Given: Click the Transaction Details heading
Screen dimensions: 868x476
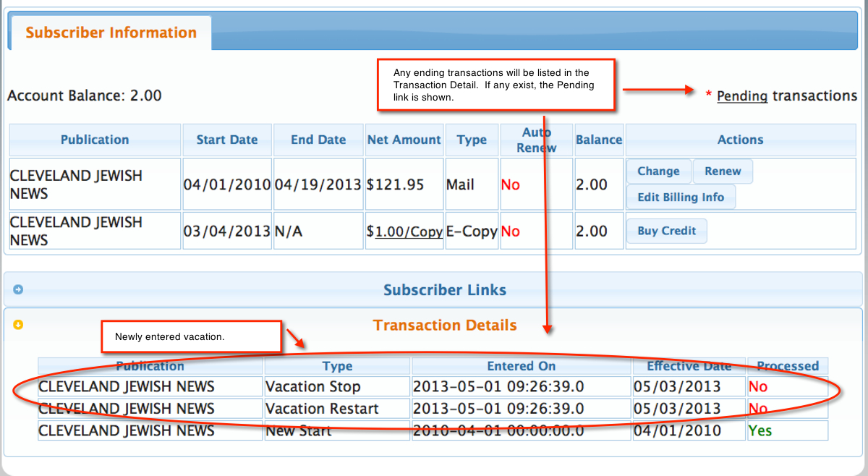Looking at the screenshot, I should (x=445, y=326).
